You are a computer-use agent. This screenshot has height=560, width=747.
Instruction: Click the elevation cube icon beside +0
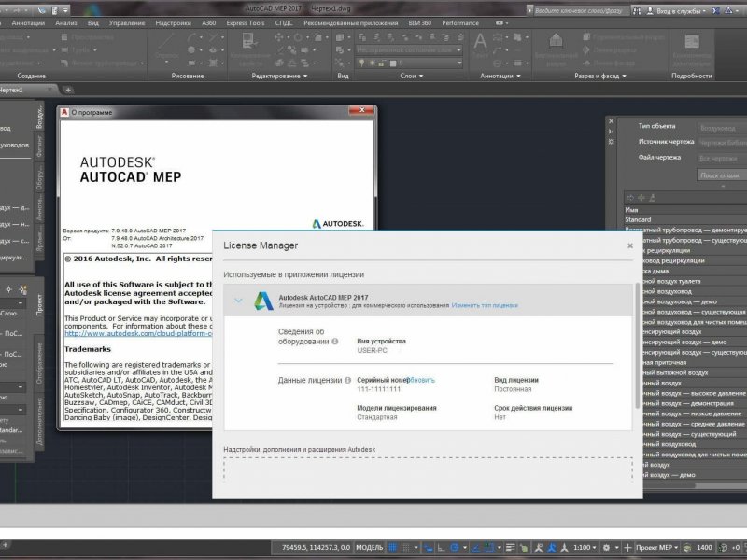coord(723,548)
